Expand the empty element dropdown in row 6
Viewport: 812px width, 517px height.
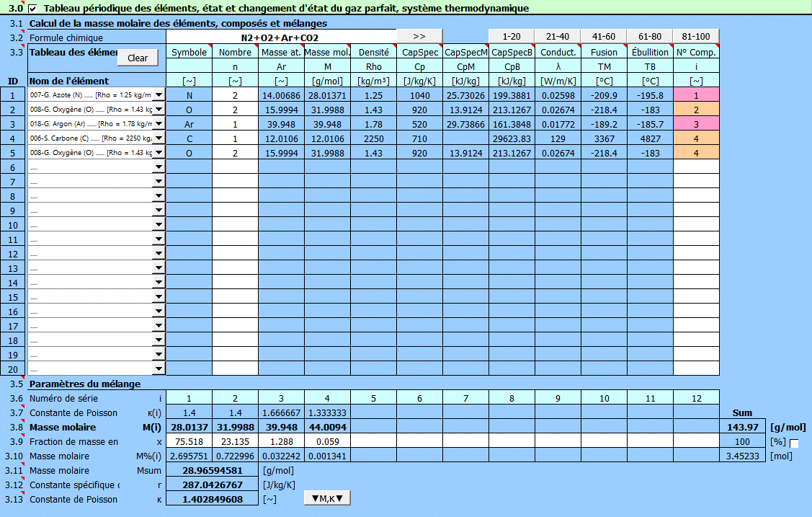[x=159, y=167]
